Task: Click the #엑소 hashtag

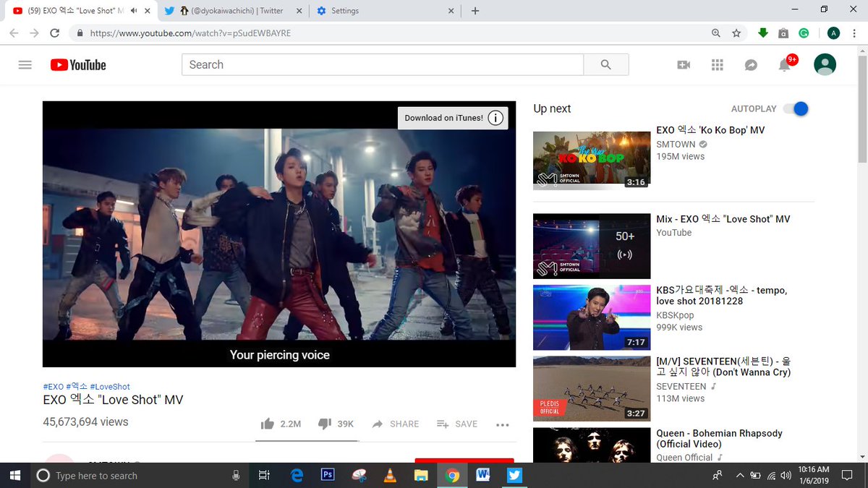Action: click(77, 387)
